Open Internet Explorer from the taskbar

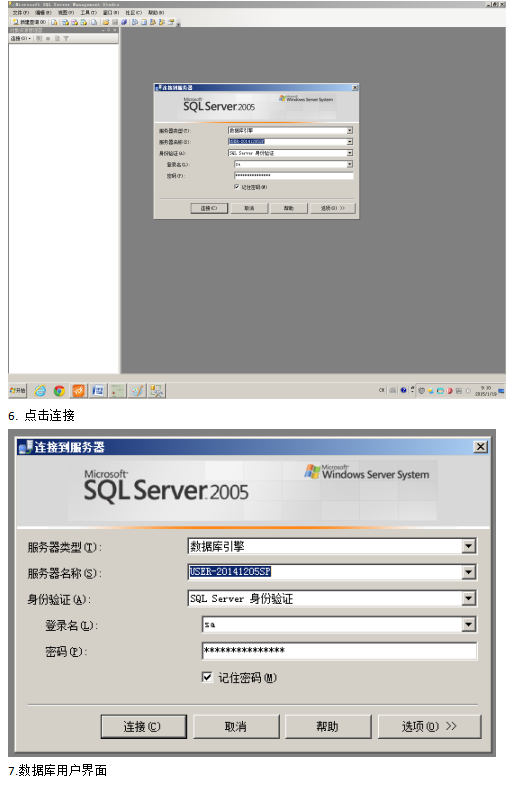click(40, 390)
